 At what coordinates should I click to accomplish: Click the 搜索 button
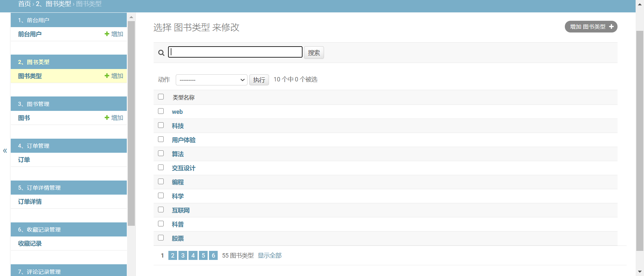point(314,53)
